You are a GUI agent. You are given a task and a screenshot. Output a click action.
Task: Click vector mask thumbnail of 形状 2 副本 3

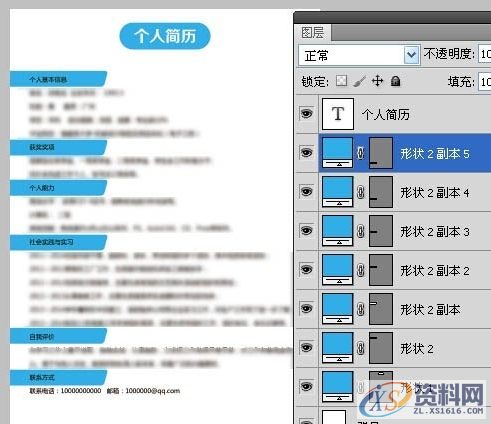[381, 231]
